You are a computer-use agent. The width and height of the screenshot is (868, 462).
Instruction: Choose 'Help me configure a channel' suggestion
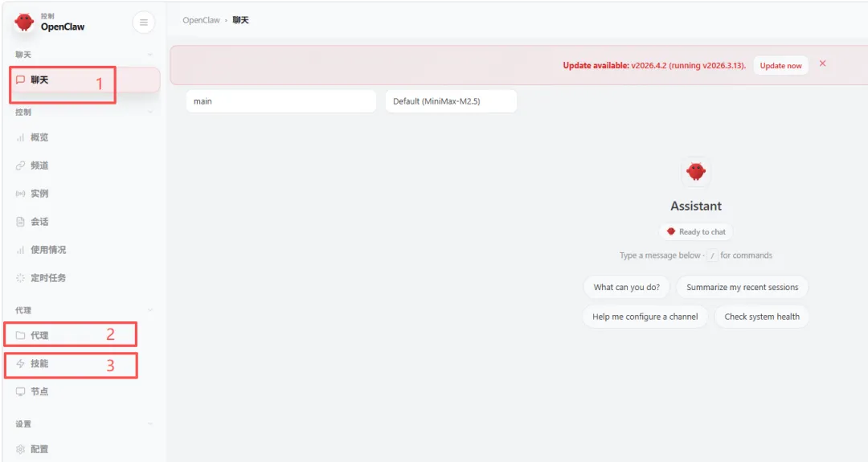pos(645,317)
